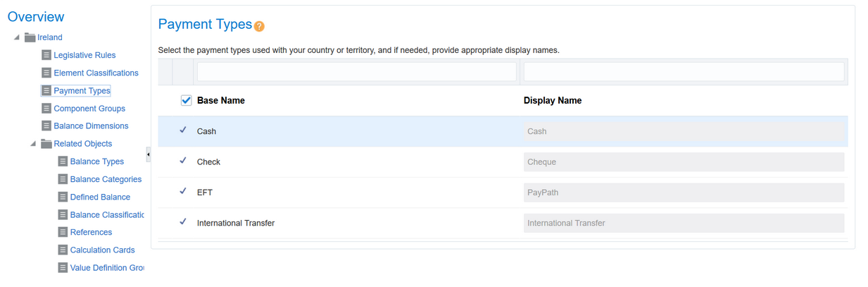Collapse the Related Objects tree node
Screen dimensions: 868x287
point(32,144)
